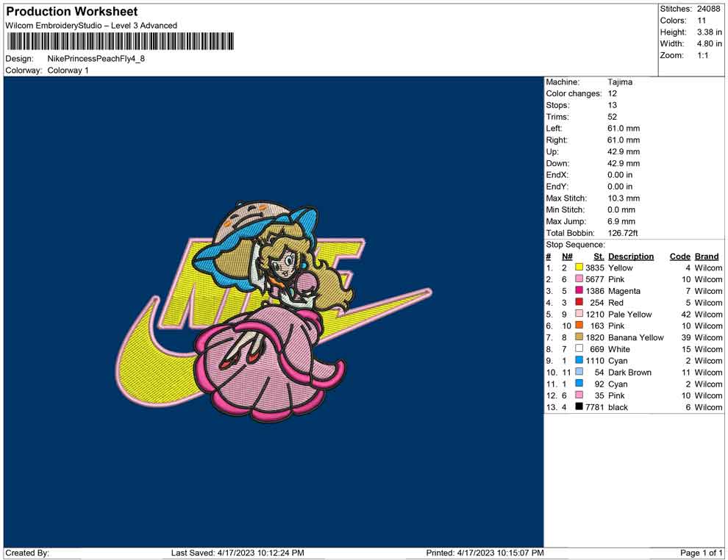Click the Height value 3.38 in

tap(709, 32)
